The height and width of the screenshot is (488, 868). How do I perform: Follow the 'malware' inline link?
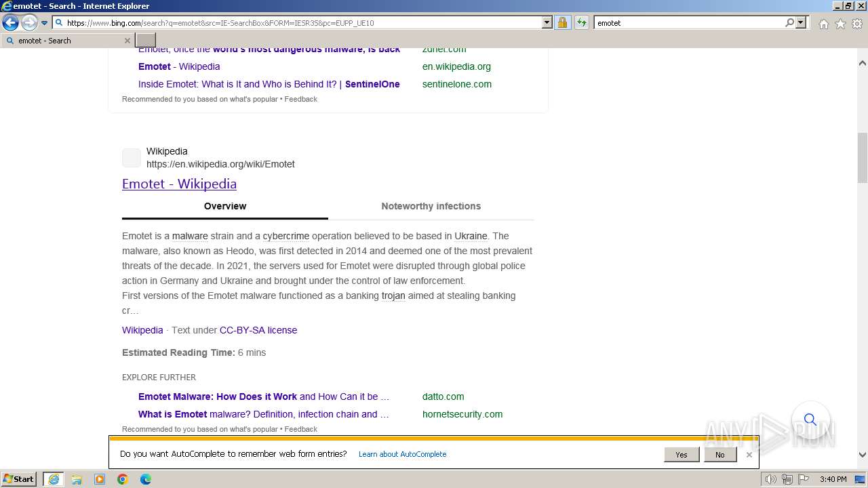pos(190,236)
